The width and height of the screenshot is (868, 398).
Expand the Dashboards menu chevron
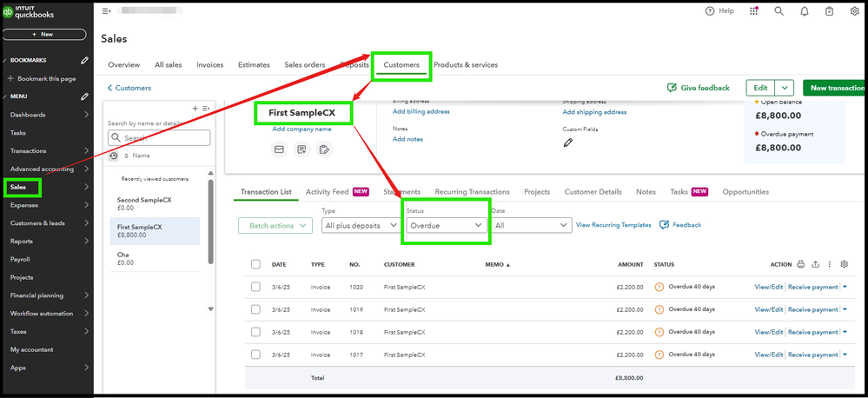pos(86,115)
